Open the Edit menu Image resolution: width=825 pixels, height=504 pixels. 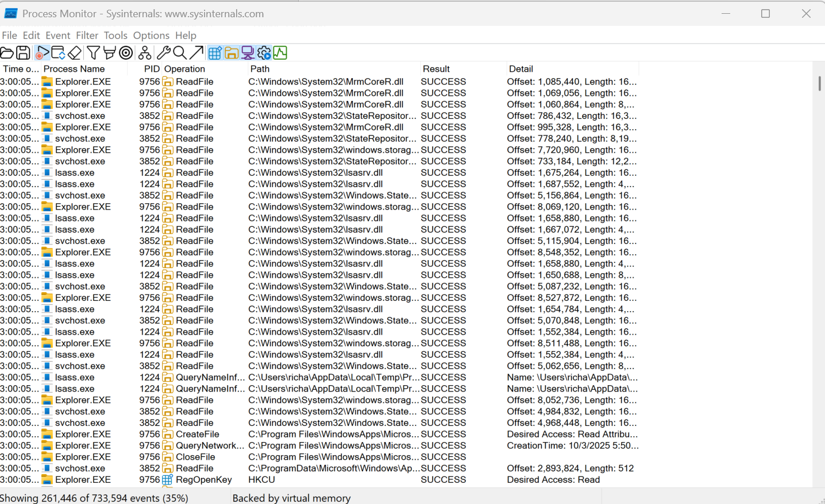[x=32, y=36]
